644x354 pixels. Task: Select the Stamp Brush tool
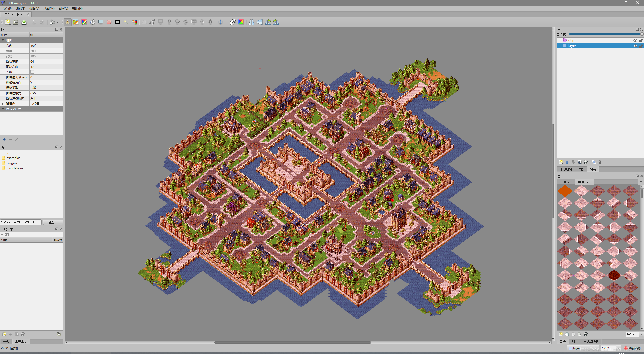67,22
